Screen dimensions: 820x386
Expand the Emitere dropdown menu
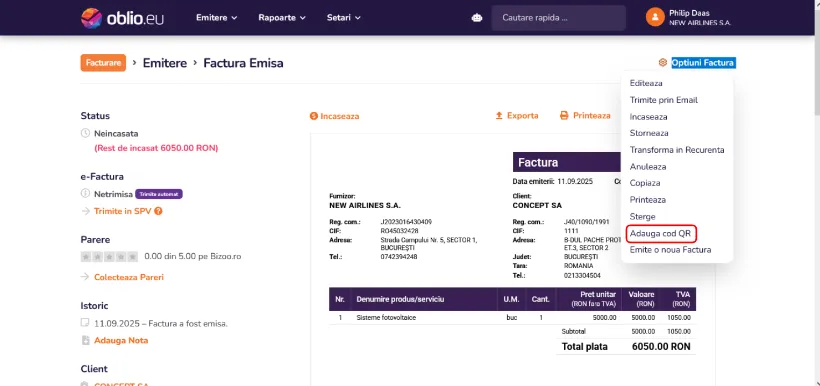pos(217,18)
